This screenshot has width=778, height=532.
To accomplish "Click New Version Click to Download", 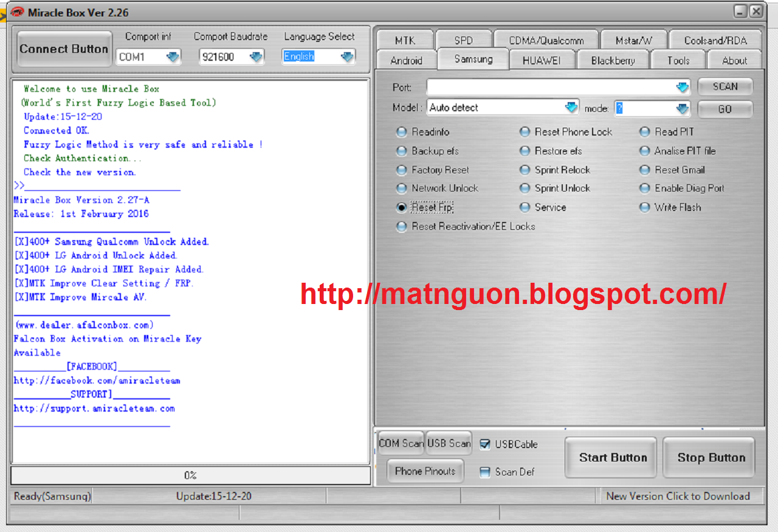I will click(x=678, y=496).
